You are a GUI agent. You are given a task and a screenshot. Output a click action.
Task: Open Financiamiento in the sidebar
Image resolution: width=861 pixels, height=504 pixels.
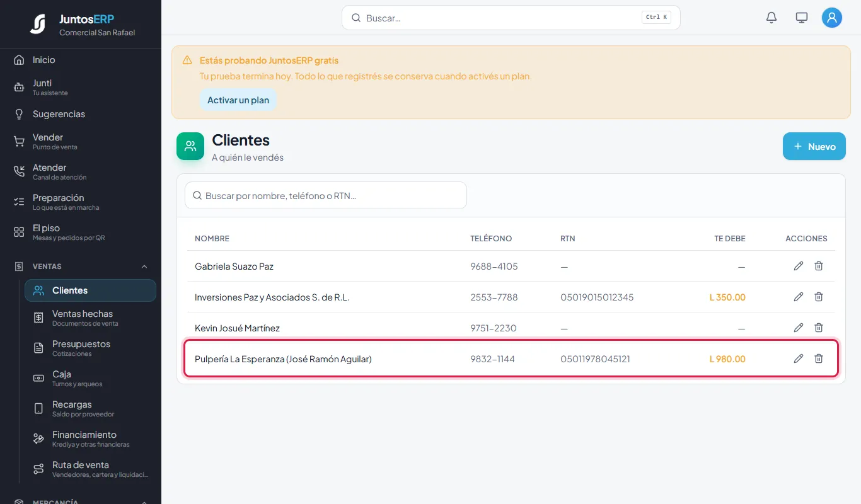click(x=90, y=439)
